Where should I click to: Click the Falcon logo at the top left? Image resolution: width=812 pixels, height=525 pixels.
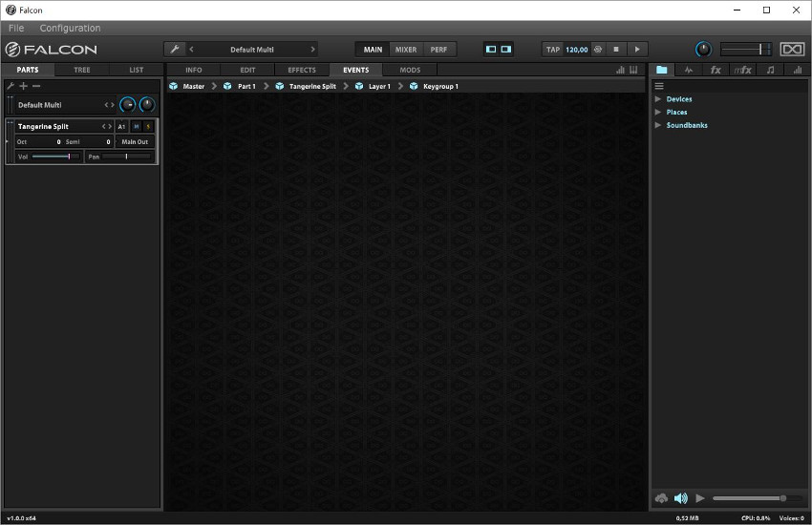52,49
